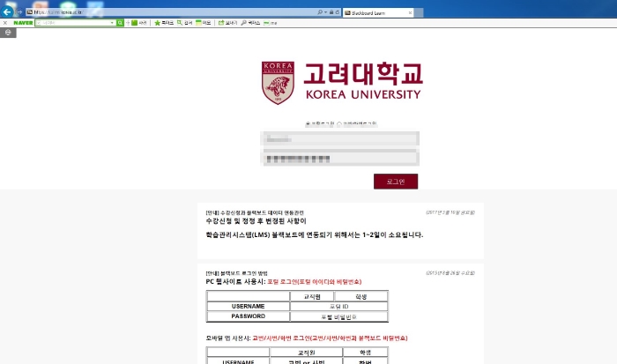Click the '교번 or 사번' table cell
This screenshot has height=364, width=617.
(x=306, y=361)
